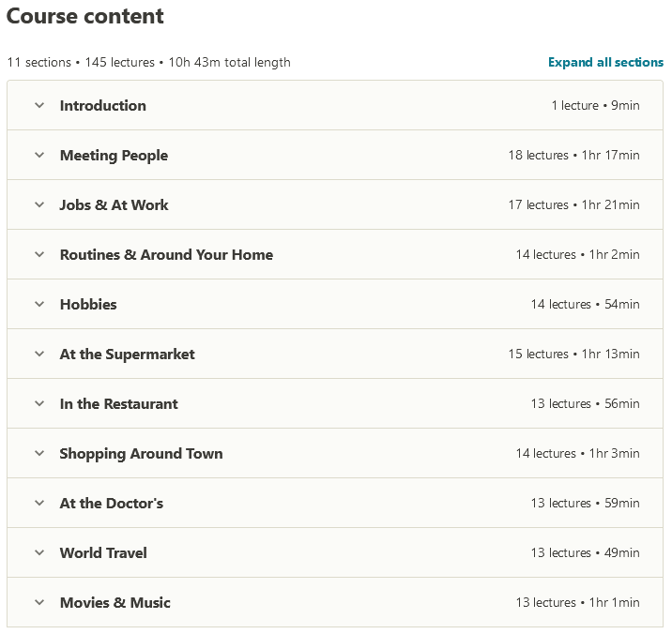Click the chevron next to Movies & Music
The width and height of the screenshot is (672, 634).
pyautogui.click(x=39, y=603)
